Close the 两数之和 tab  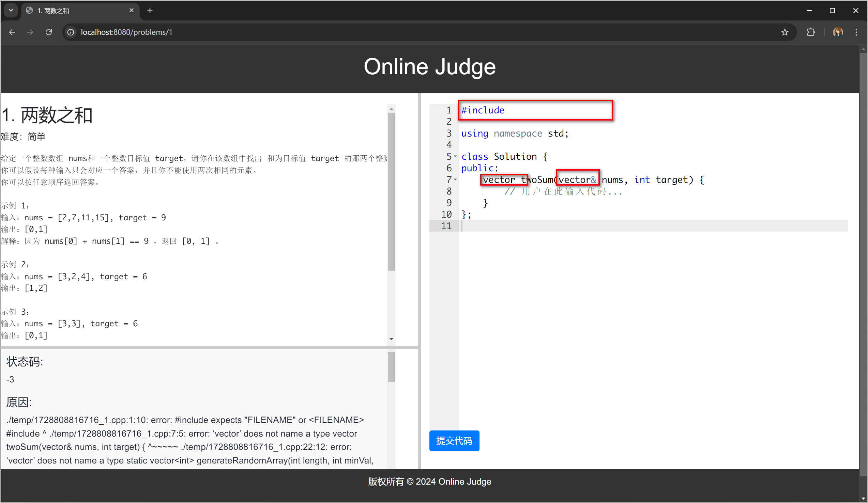[131, 10]
